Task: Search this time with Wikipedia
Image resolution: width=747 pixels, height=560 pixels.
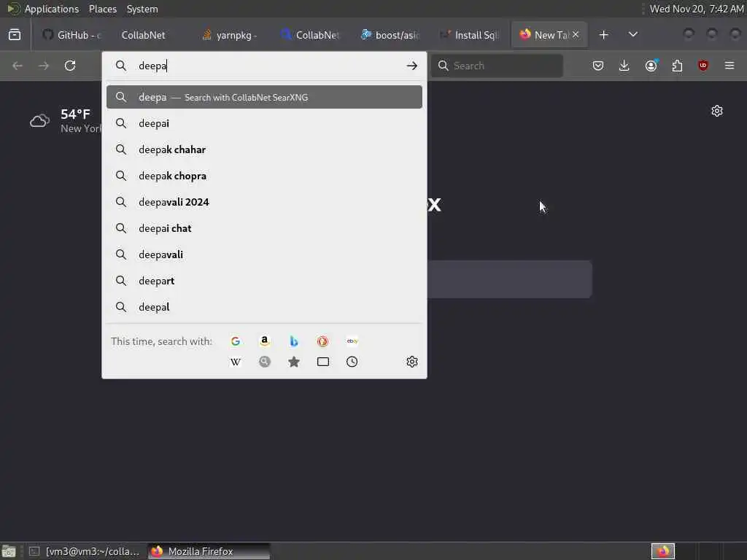Action: (236, 362)
